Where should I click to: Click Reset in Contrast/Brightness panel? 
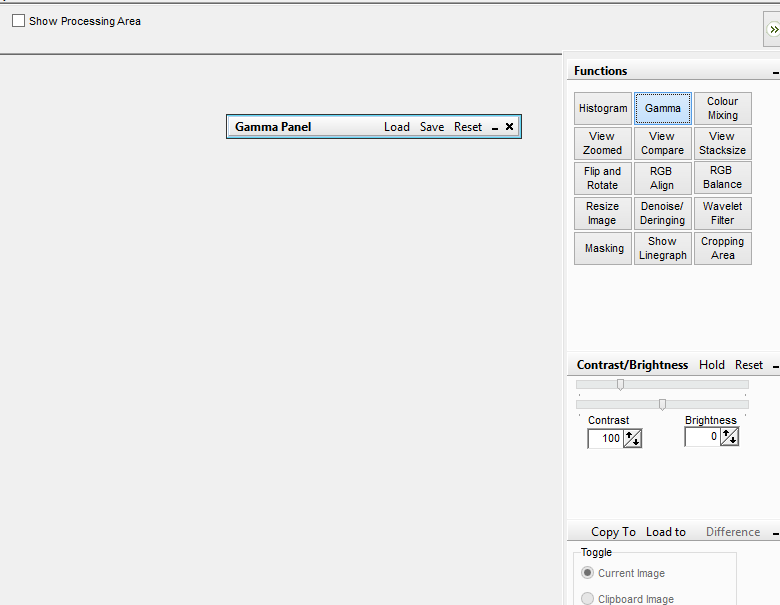pyautogui.click(x=749, y=365)
